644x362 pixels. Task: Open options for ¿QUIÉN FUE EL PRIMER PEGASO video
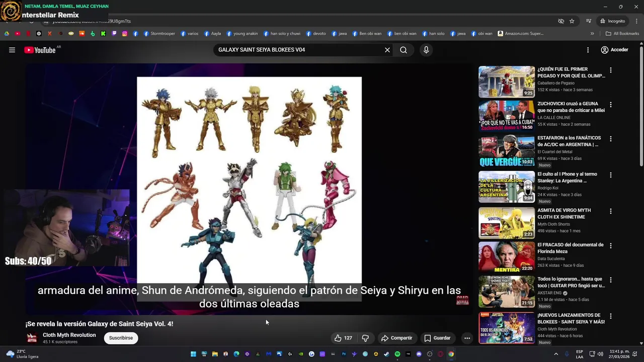pos(611,70)
